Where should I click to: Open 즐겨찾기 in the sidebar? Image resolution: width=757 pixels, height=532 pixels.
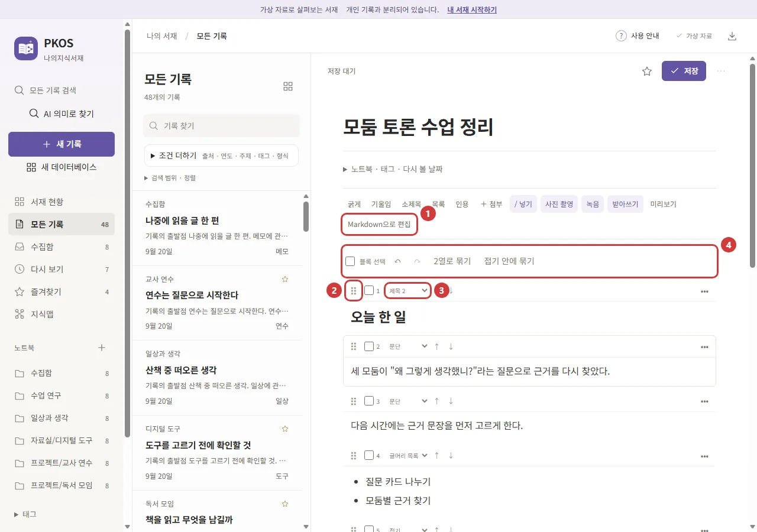coord(62,291)
